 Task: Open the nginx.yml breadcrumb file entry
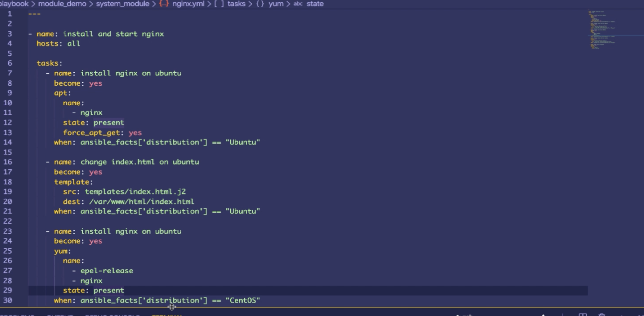click(188, 4)
